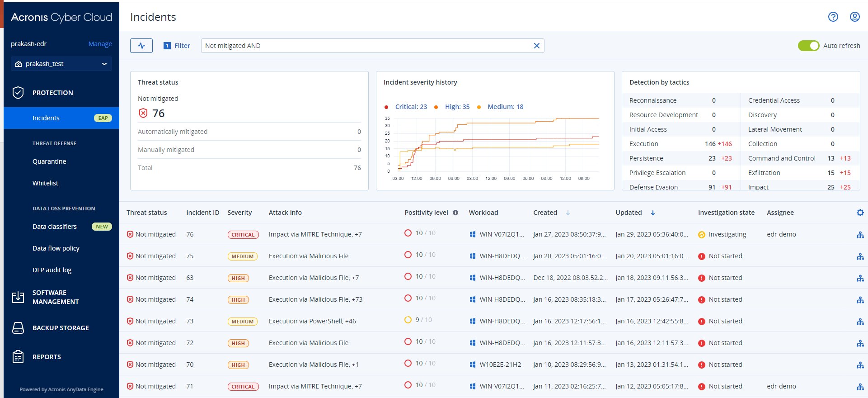Click the Automatically mitigated row

[249, 132]
